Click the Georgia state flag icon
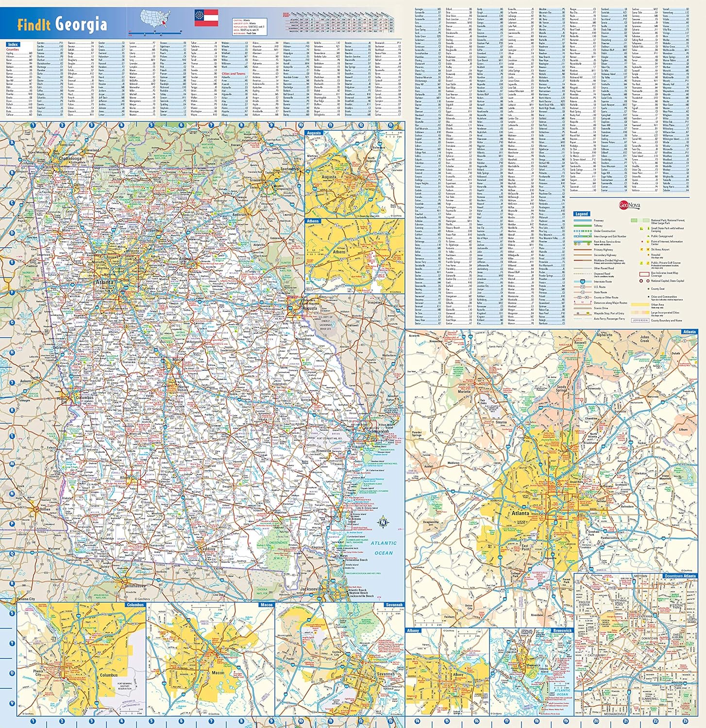Image resolution: width=706 pixels, height=728 pixels. coord(206,17)
